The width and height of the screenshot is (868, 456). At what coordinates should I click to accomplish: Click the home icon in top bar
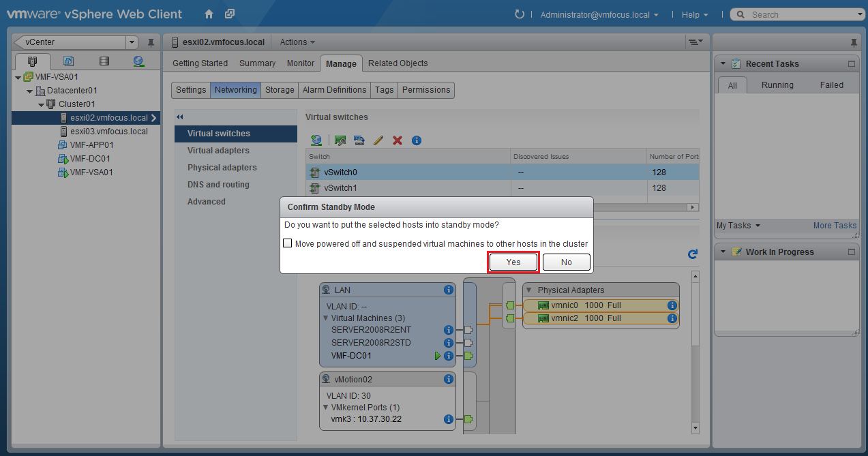pyautogui.click(x=209, y=14)
